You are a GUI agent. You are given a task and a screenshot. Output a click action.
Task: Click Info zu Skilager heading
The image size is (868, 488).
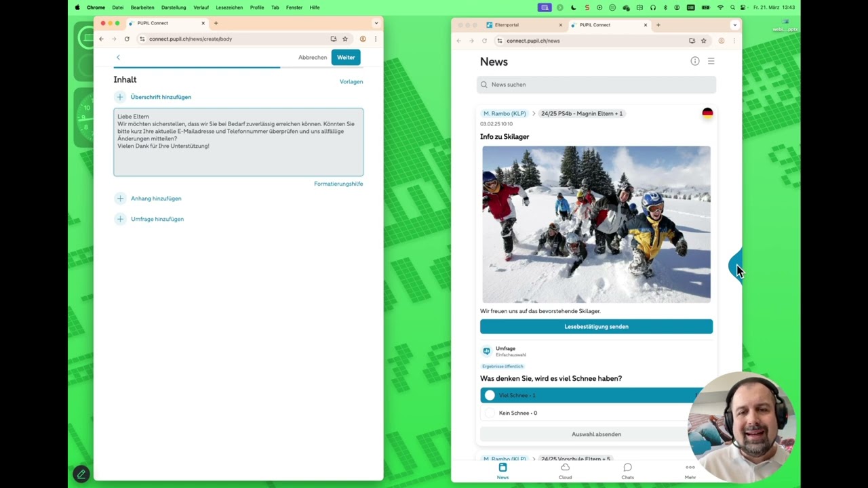(x=505, y=137)
